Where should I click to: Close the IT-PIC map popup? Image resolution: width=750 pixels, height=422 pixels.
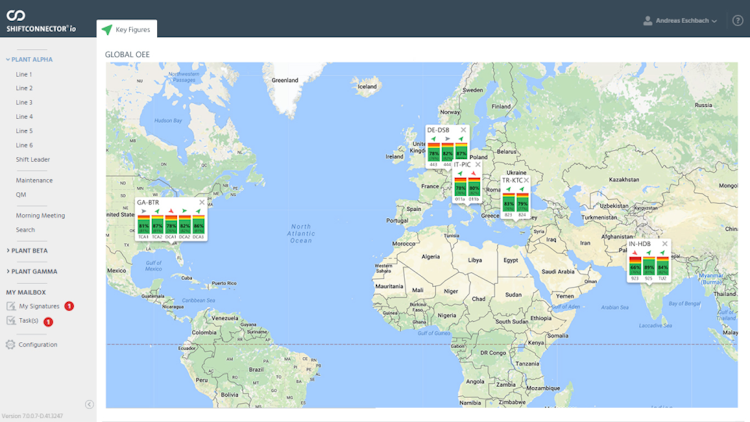477,164
